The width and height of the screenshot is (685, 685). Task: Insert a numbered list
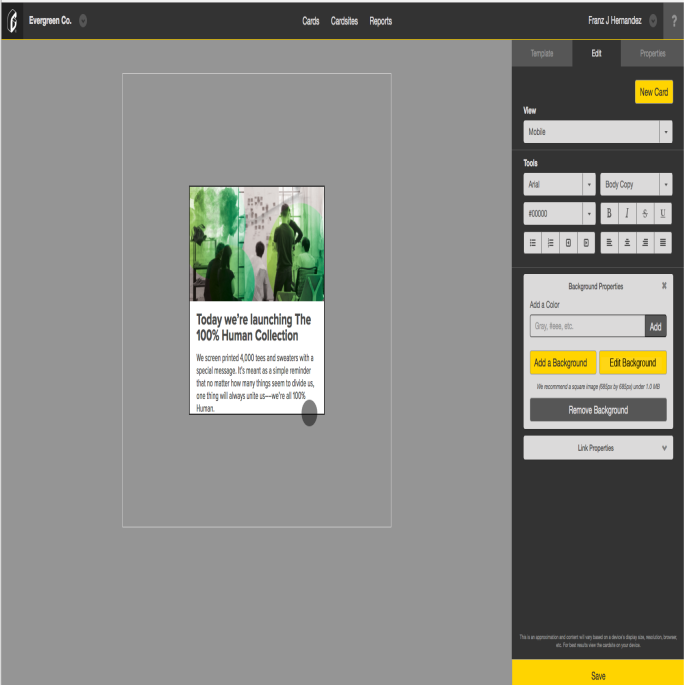click(x=551, y=242)
